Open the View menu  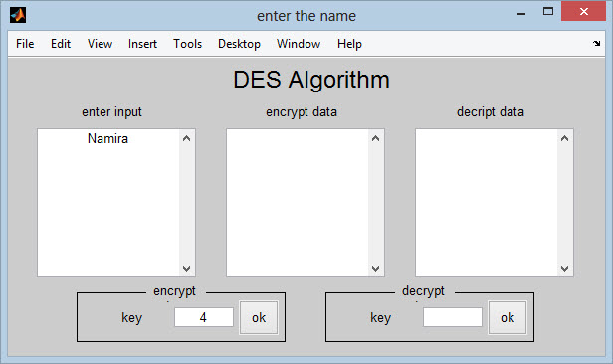(x=100, y=44)
